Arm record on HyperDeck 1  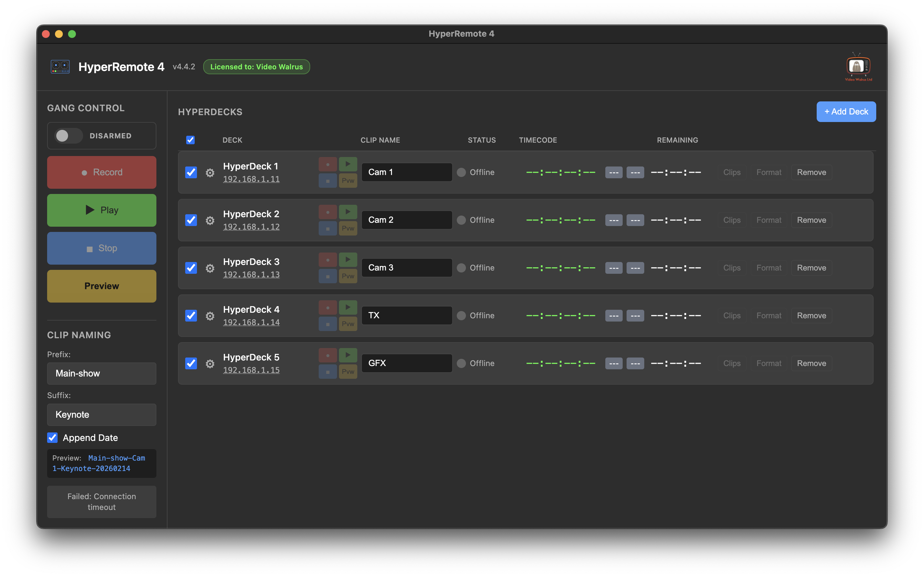(x=328, y=164)
